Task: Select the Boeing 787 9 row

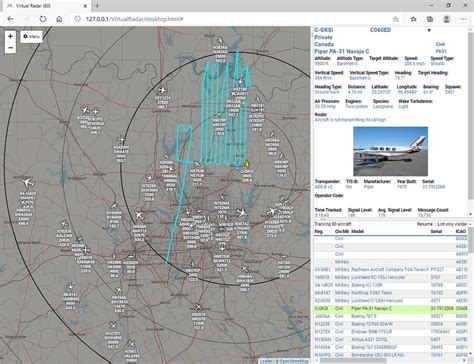Action: 391,316
